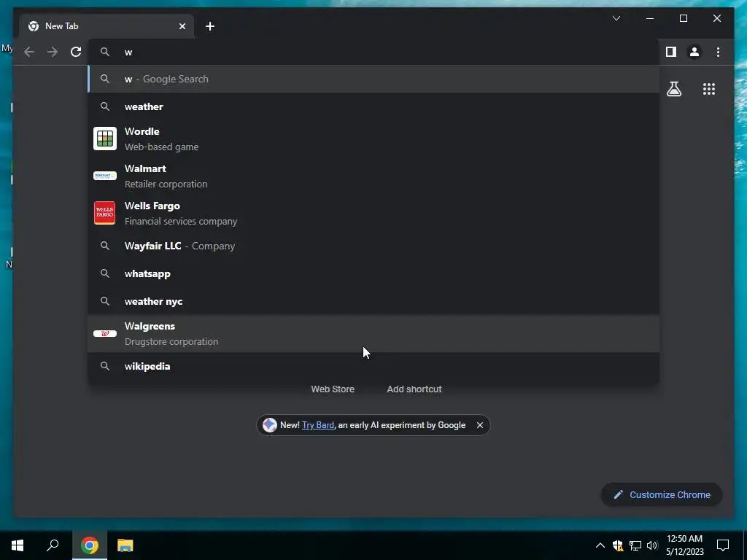The image size is (747, 560).
Task: Open the tab search chevron
Action: click(616, 18)
